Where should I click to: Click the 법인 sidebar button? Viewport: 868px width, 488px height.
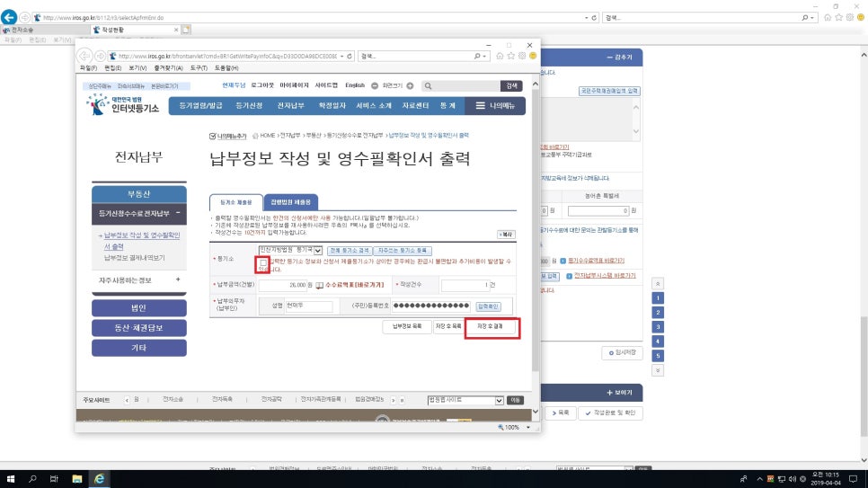click(x=139, y=308)
